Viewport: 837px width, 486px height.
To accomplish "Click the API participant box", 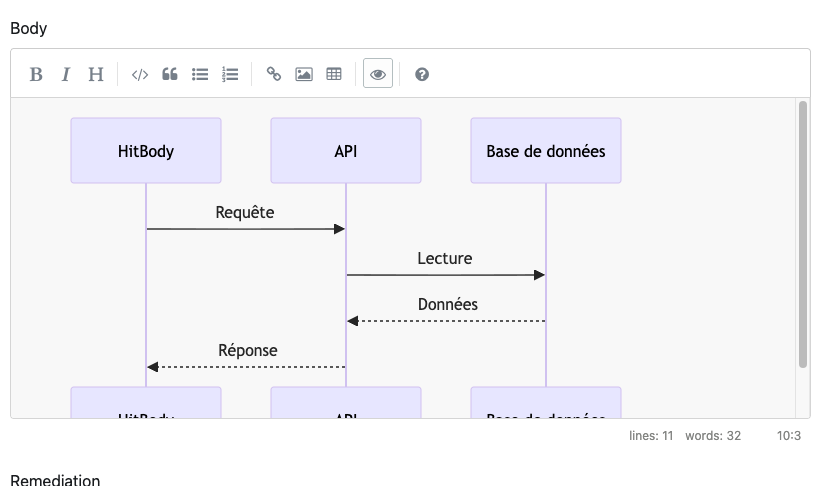I will (x=346, y=151).
